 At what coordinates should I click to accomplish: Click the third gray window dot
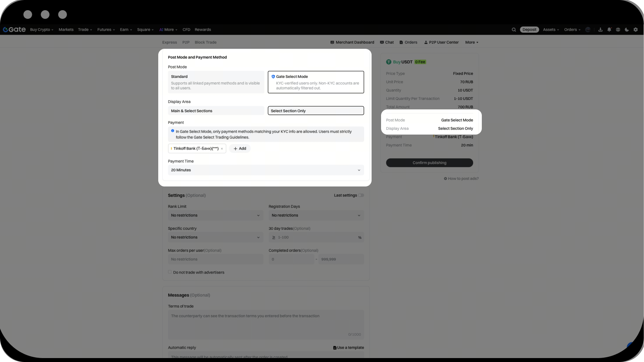pyautogui.click(x=63, y=15)
